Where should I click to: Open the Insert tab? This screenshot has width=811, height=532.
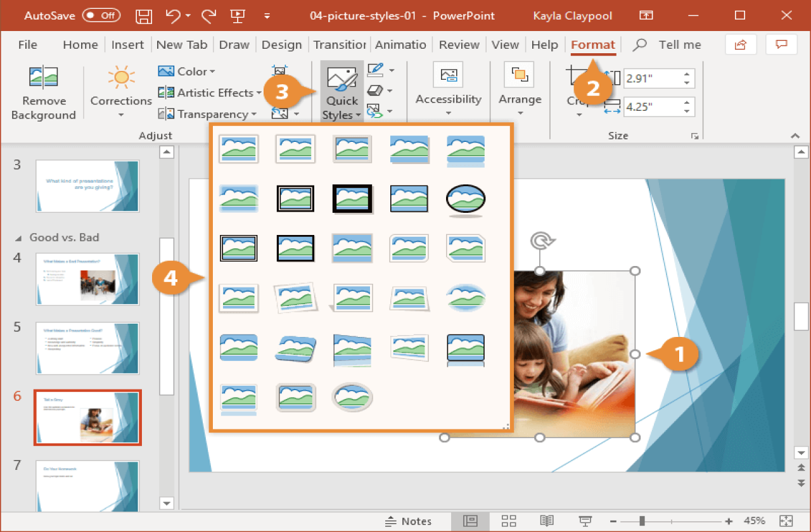coord(127,44)
